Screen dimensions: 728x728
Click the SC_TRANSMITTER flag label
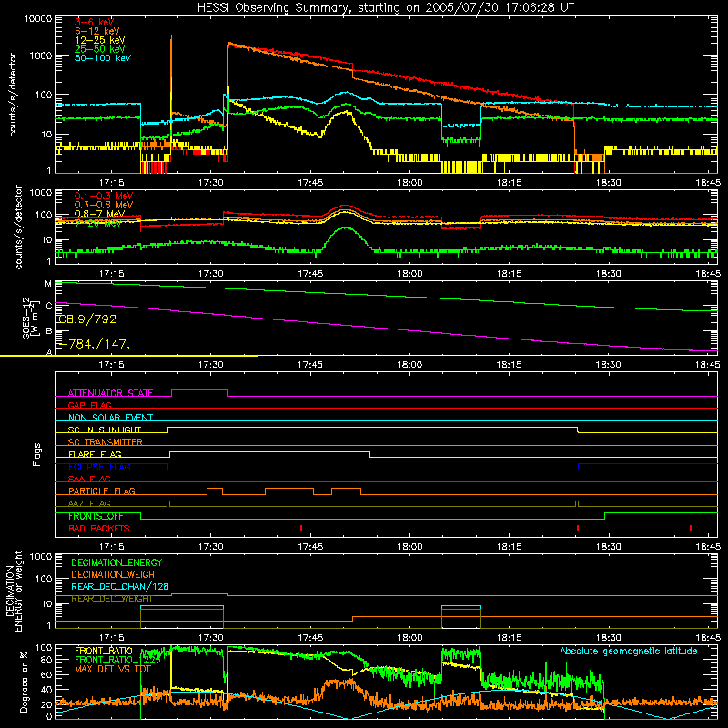pos(106,442)
